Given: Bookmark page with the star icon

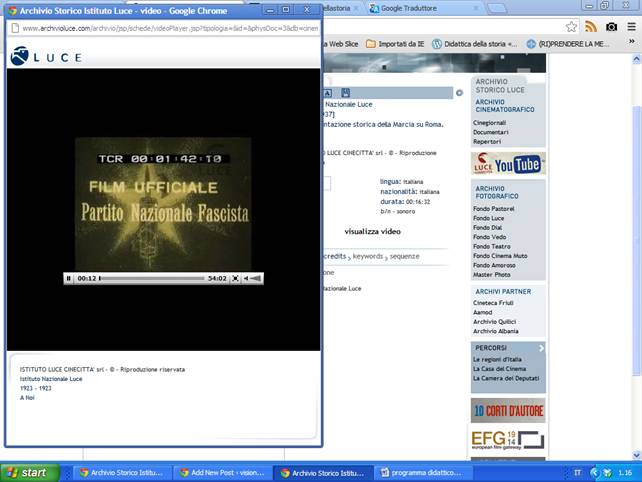Looking at the screenshot, I should pos(571,27).
